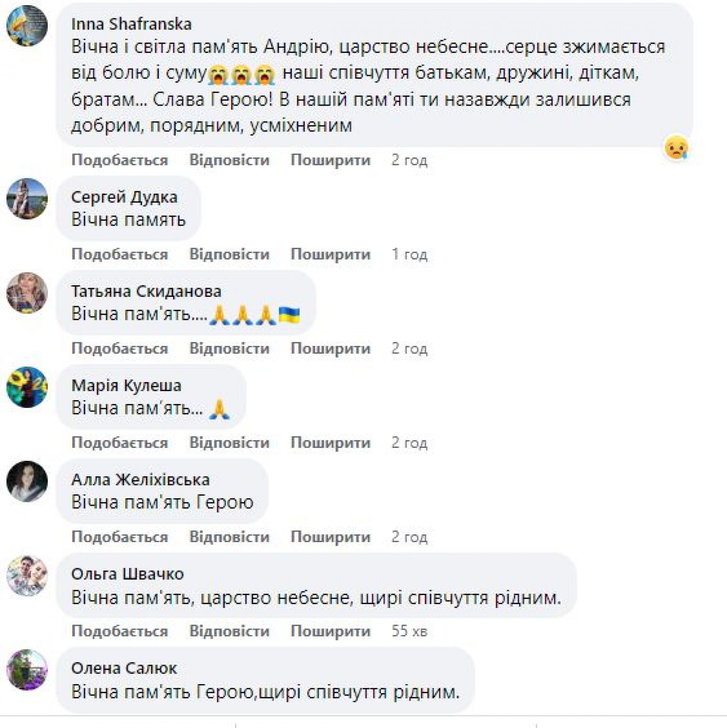
Task: Share Ольга Швачко's comment
Action: tap(330, 631)
